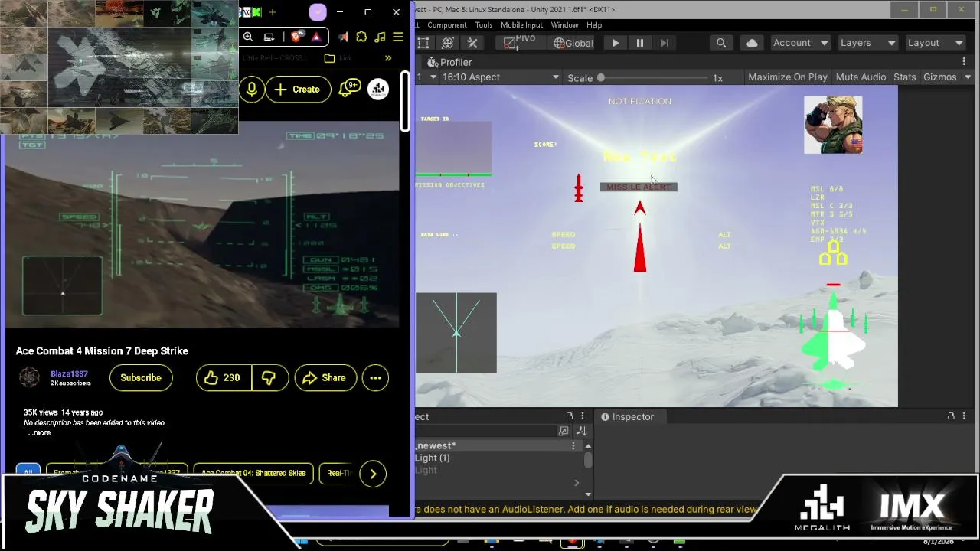The height and width of the screenshot is (551, 980).
Task: Toggle Mute Audio in Game view
Action: tap(861, 77)
